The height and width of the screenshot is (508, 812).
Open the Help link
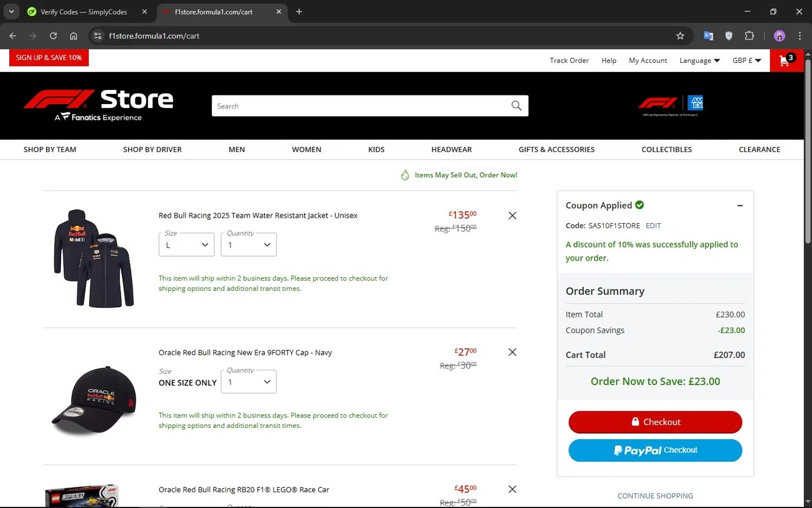pyautogui.click(x=608, y=61)
